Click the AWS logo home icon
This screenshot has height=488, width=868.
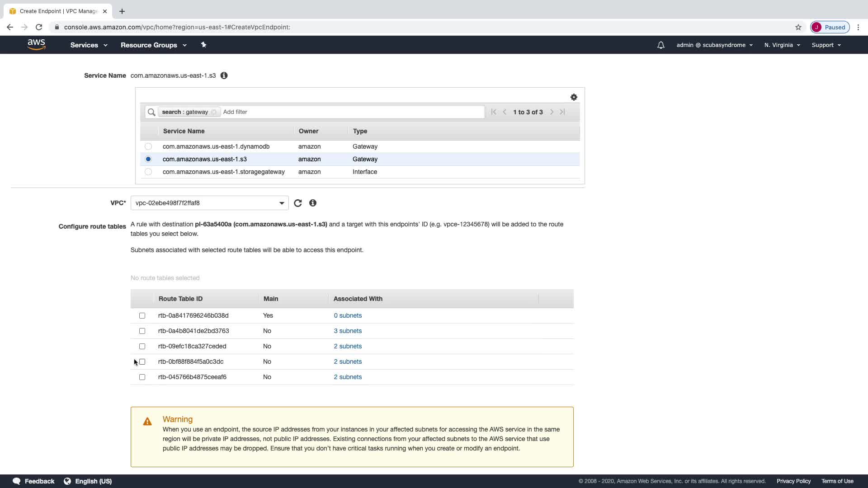click(36, 44)
